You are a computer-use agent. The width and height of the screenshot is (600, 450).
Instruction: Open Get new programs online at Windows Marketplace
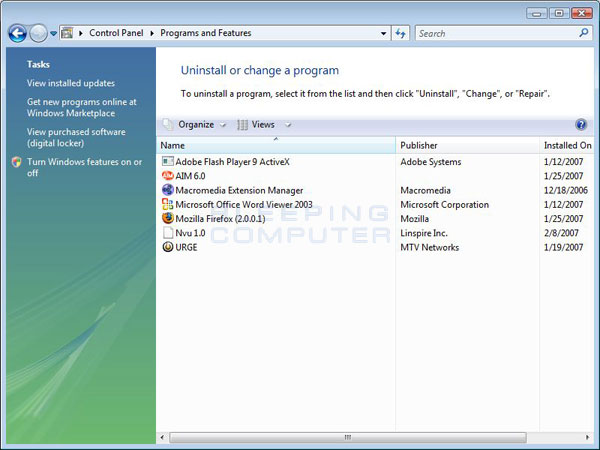click(82, 108)
